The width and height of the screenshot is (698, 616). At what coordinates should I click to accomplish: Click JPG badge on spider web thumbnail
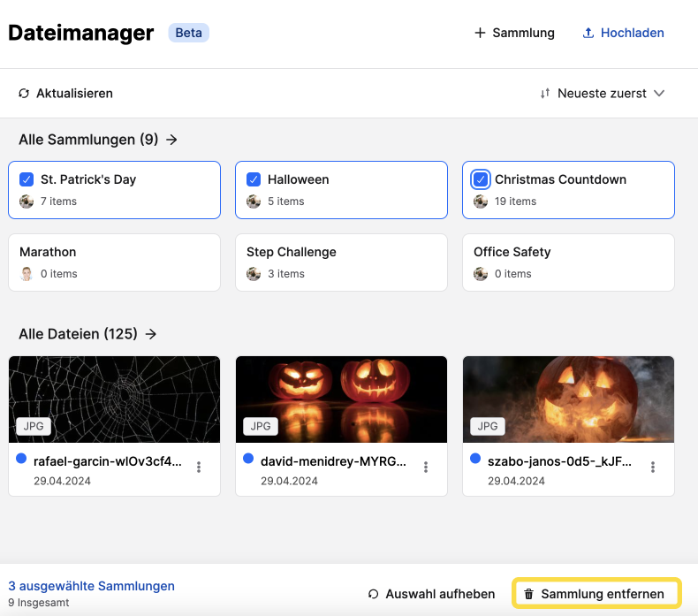tap(34, 426)
